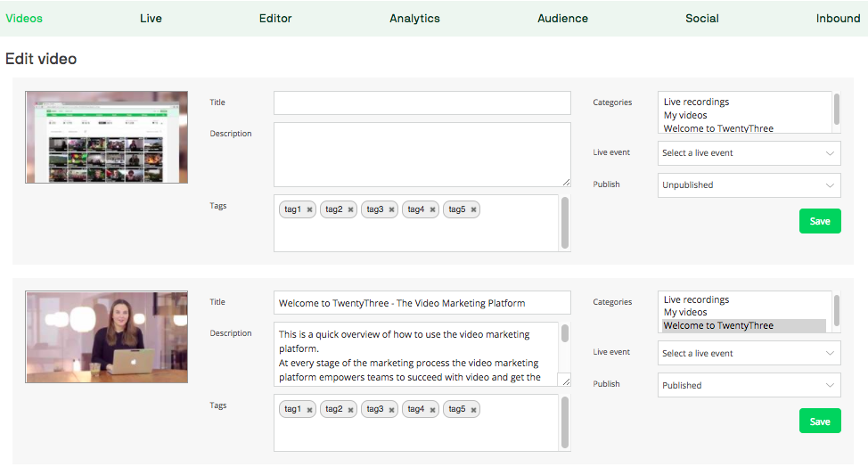Viewport: 868px width, 475px height.
Task: Remove tag3 from the Welcome to TwentyThree video
Action: tap(391, 410)
